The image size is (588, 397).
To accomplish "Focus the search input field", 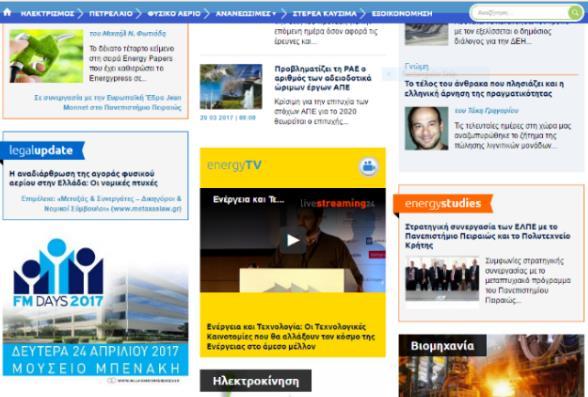I will tap(520, 13).
